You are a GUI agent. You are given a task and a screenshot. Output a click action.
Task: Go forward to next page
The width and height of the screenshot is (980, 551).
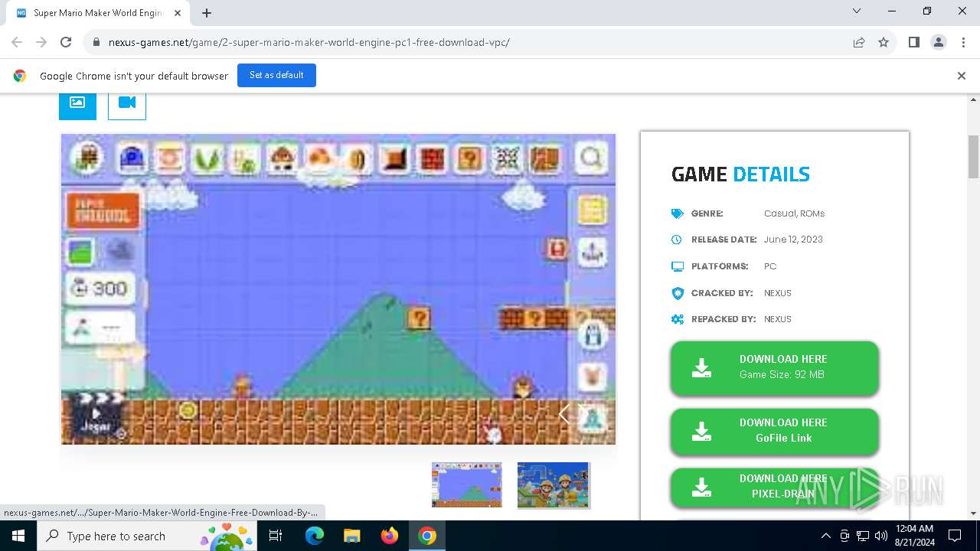[41, 42]
